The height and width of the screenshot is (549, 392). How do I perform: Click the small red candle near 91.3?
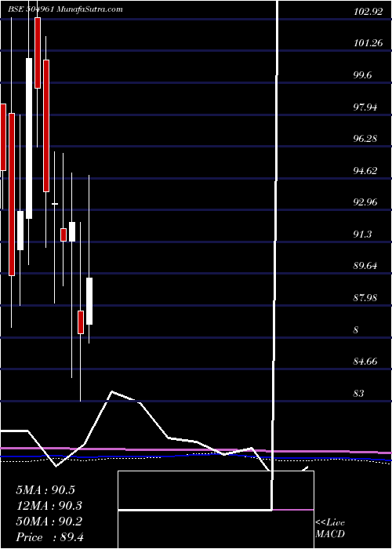click(x=64, y=235)
